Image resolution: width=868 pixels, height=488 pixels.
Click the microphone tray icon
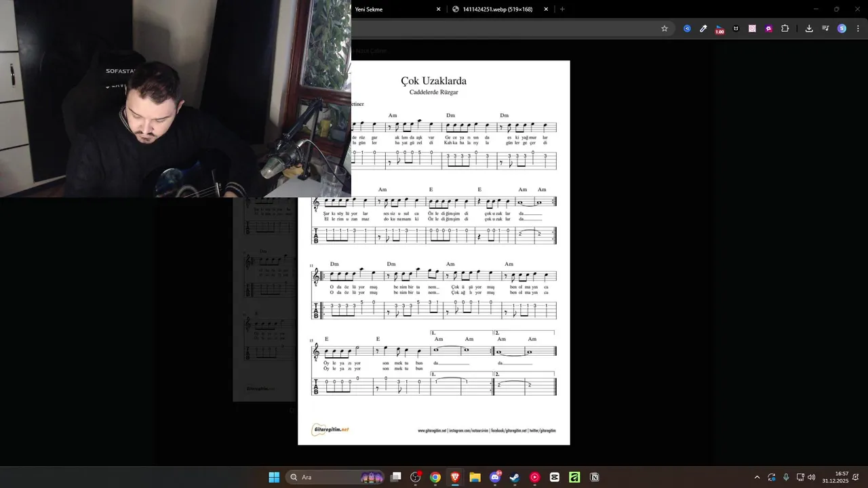click(786, 477)
